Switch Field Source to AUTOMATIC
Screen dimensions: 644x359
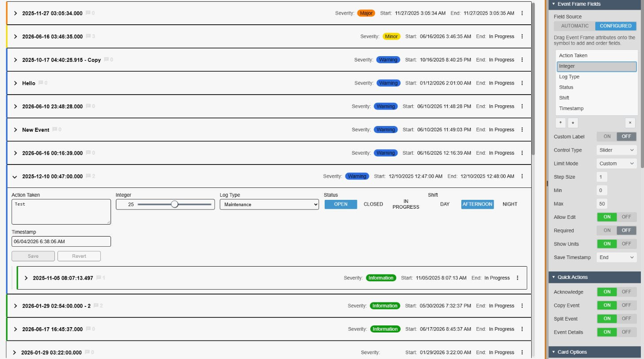click(x=575, y=26)
